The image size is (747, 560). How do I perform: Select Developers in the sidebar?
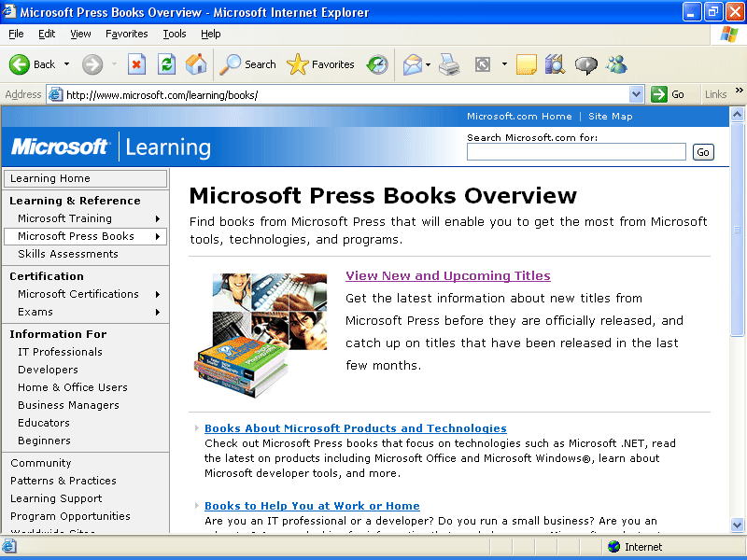49,370
